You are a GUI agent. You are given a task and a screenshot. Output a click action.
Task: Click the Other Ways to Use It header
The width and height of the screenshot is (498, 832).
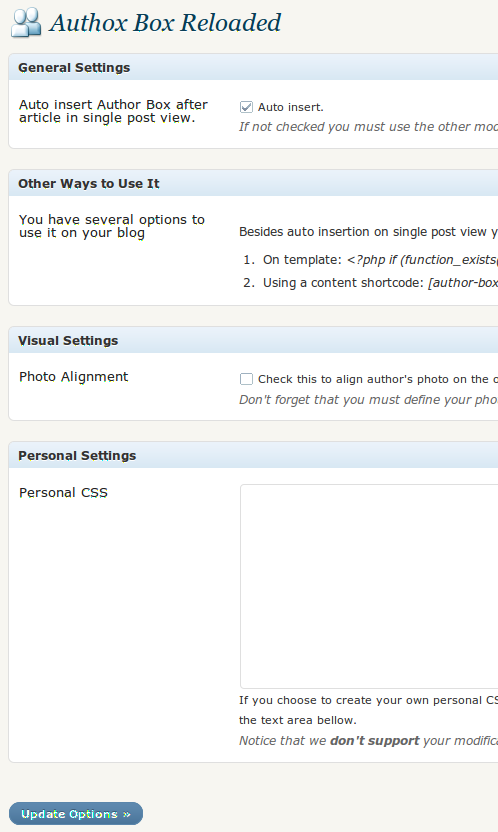pyautogui.click(x=254, y=184)
